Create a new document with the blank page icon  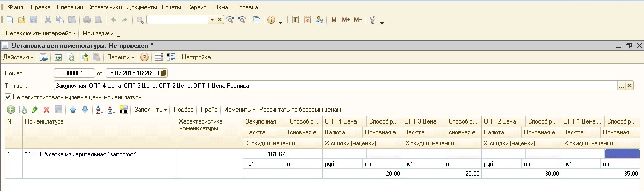(x=9, y=20)
